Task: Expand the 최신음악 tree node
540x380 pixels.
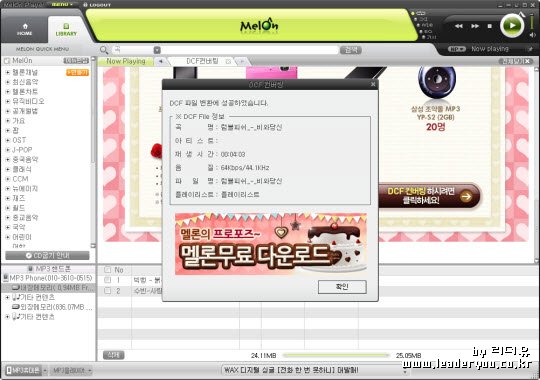Action: (8, 82)
